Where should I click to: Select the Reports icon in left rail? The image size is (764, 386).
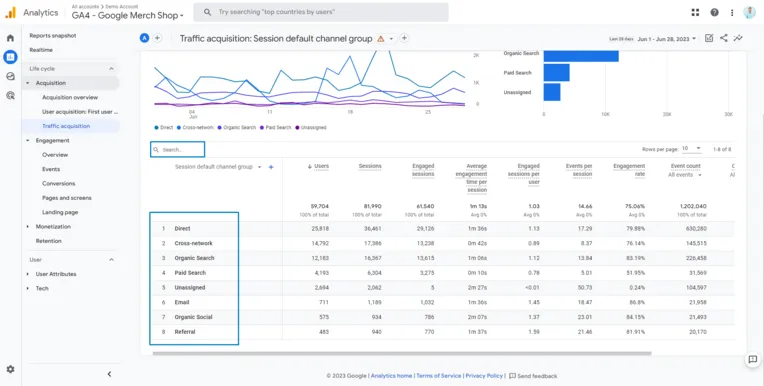[x=10, y=57]
